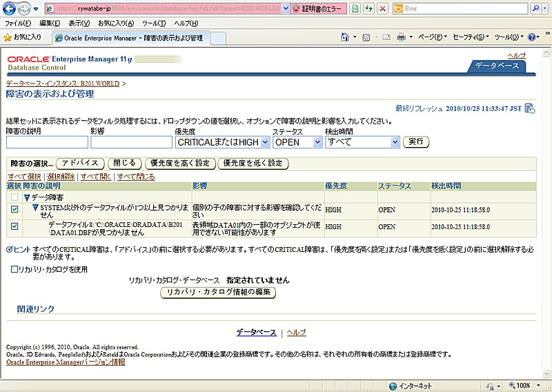
Task: Collapse the データ障害 tree node
Action: coord(27,197)
